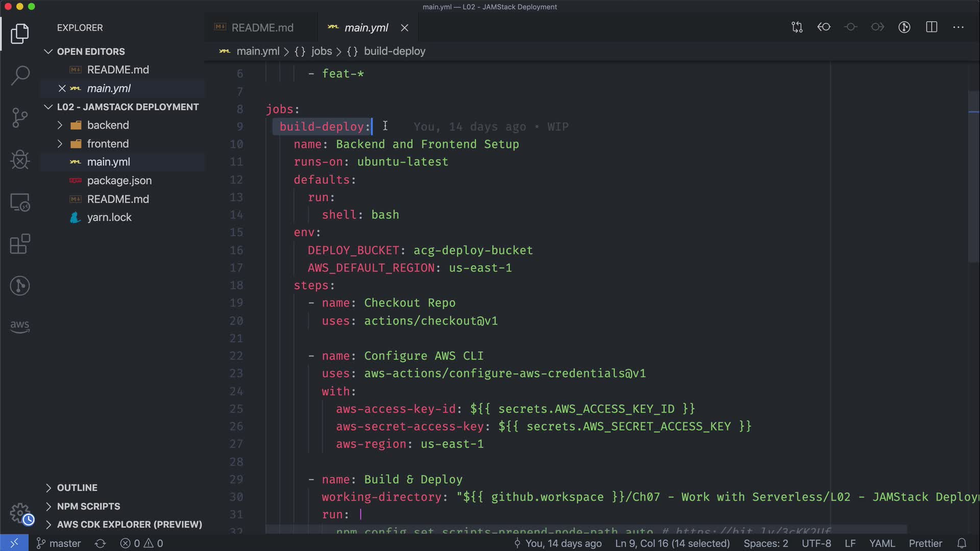Image resolution: width=980 pixels, height=551 pixels.
Task: Click the master branch button in the status bar
Action: click(x=59, y=543)
